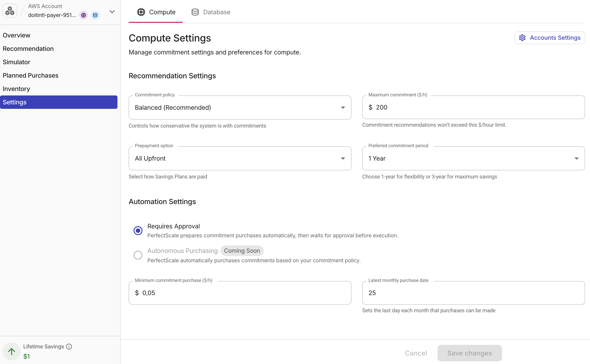Click the blue database badge icon
This screenshot has width=590, height=364.
[95, 15]
